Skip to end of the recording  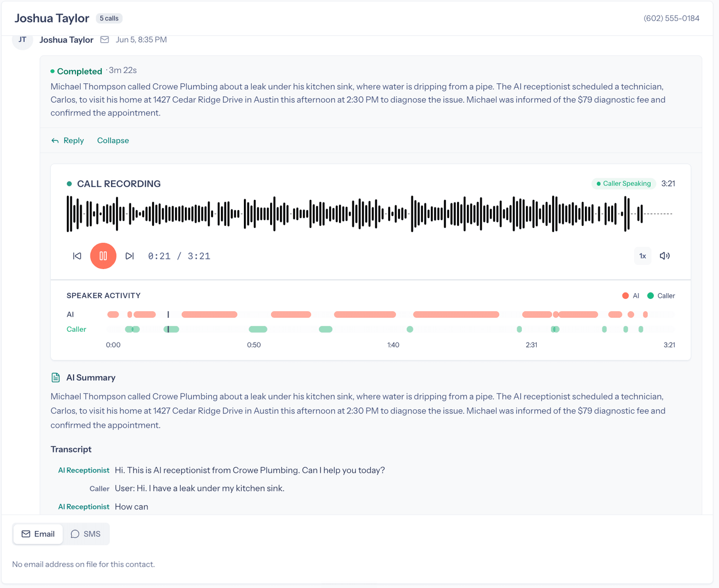coord(129,256)
